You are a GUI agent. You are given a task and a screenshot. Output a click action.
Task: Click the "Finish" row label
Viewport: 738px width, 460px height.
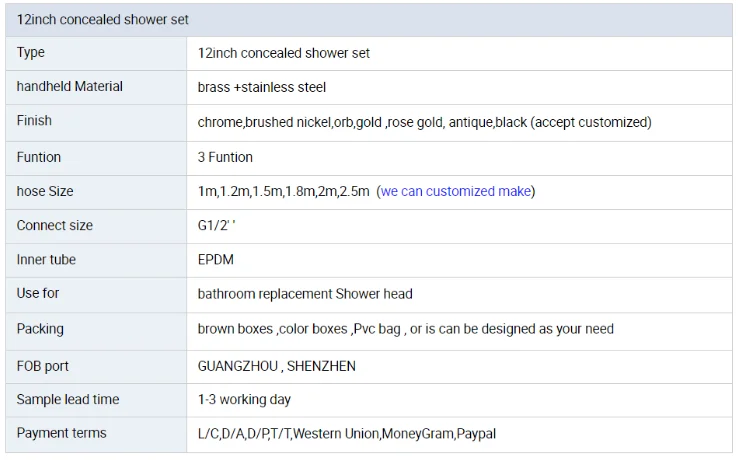[x=34, y=120]
